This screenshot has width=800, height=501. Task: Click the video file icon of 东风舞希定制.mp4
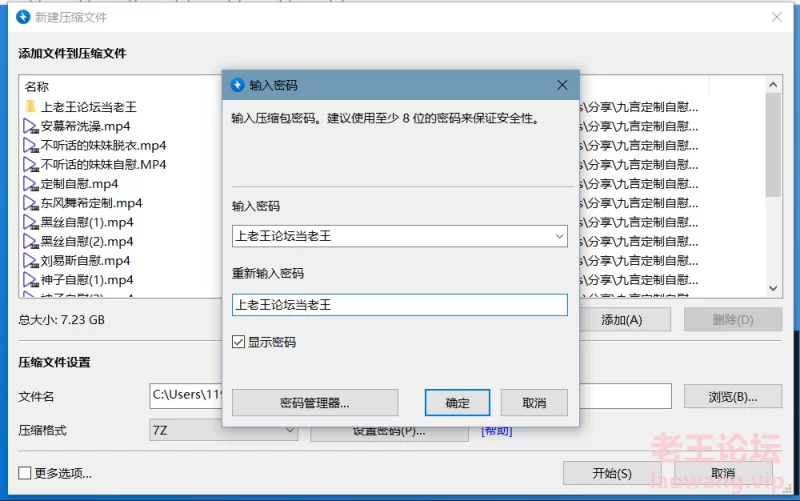pyautogui.click(x=31, y=203)
